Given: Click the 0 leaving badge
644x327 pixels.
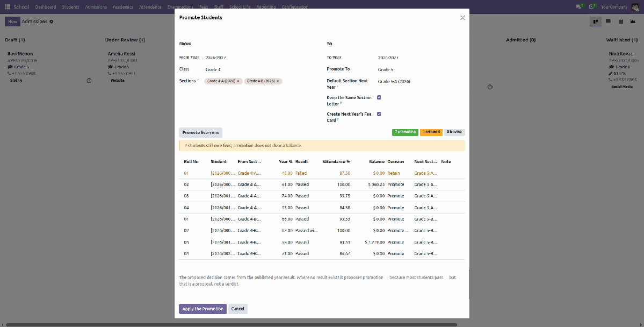Looking at the screenshot, I should point(454,132).
